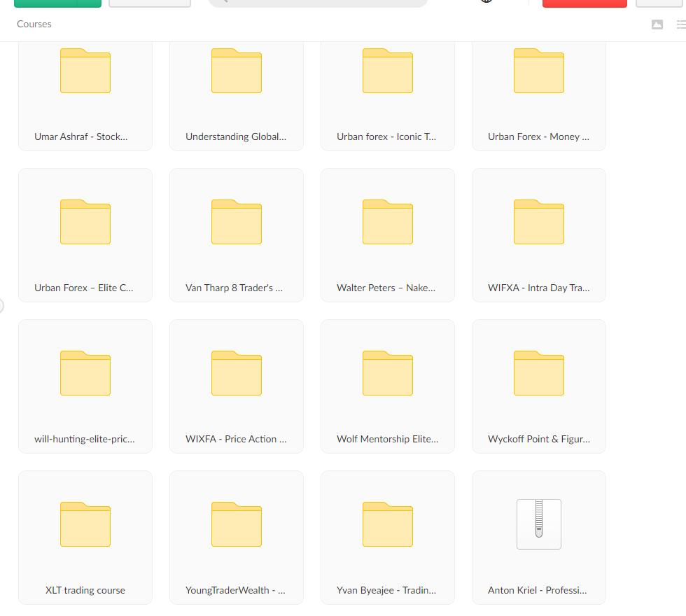Click 'Urban Forex - Money ...' label
686x616 pixels.
point(538,136)
